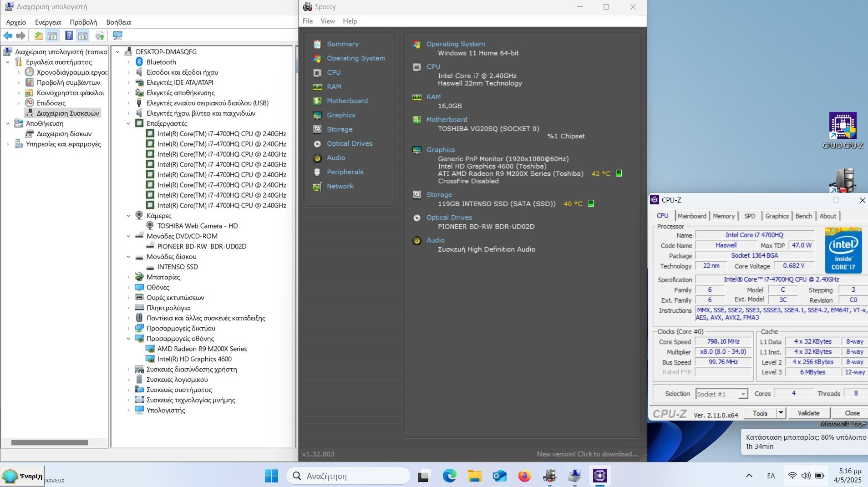Screen dimensions: 868x487
Task: Click Wi-Fi icon in system tray
Action: [x=792, y=476]
